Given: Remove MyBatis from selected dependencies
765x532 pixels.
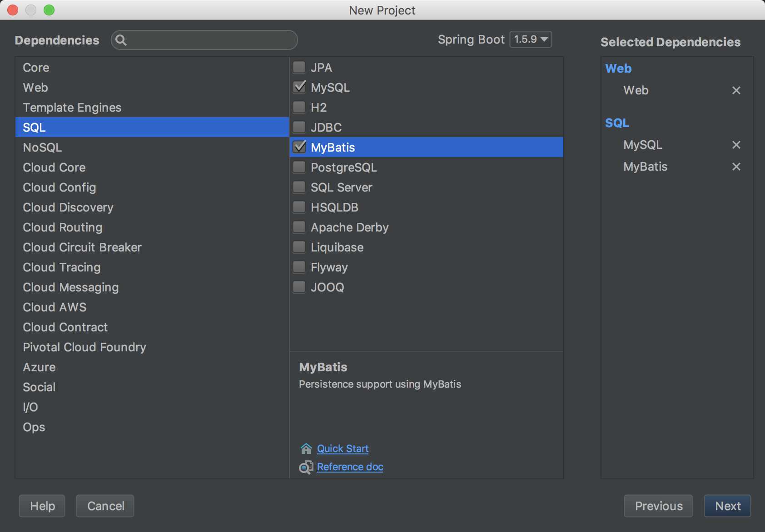Looking at the screenshot, I should (736, 167).
